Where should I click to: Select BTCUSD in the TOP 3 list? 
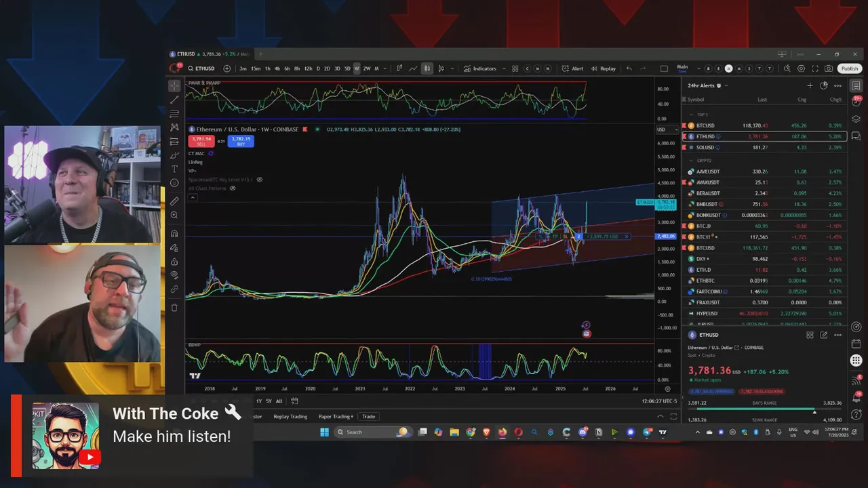(764, 125)
